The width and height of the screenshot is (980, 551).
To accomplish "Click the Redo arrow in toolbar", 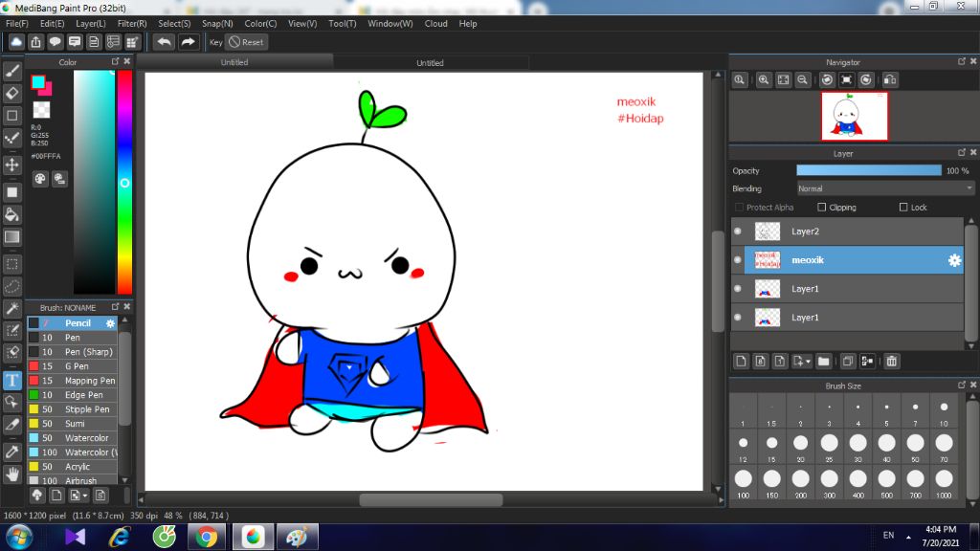I will click(188, 42).
